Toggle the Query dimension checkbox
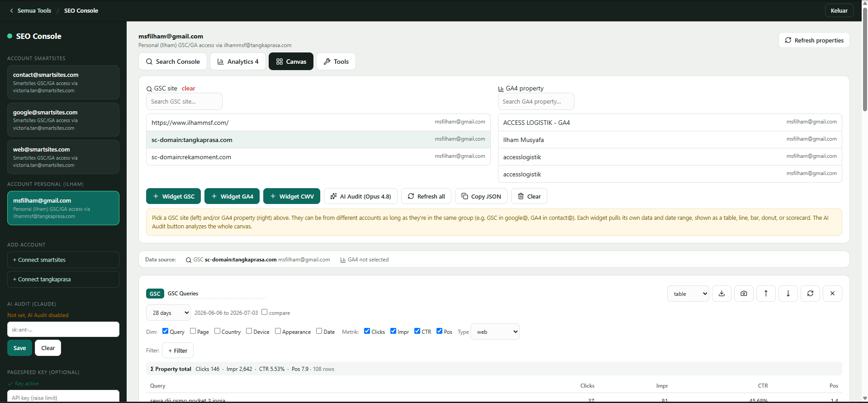Viewport: 868px width, 403px height. point(165,331)
